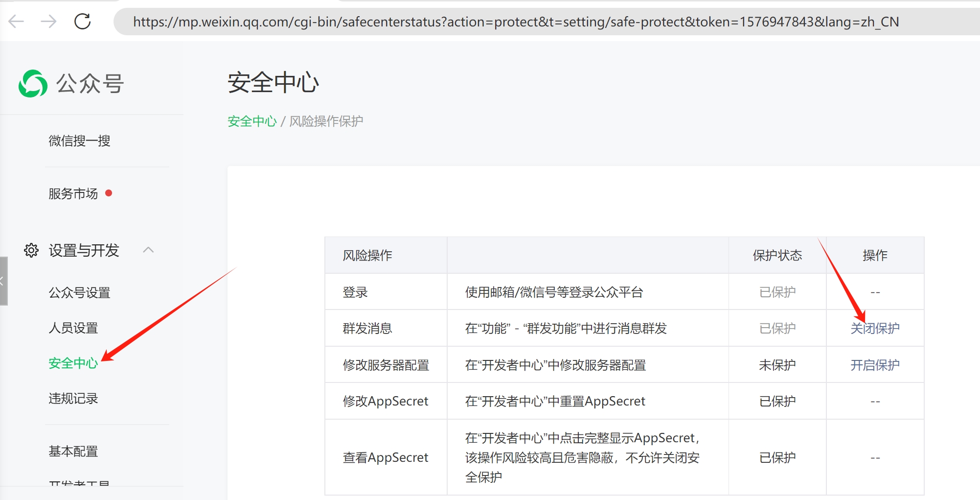This screenshot has width=980, height=500.
Task: Open 微信搜一搜 in the sidebar
Action: pos(79,141)
